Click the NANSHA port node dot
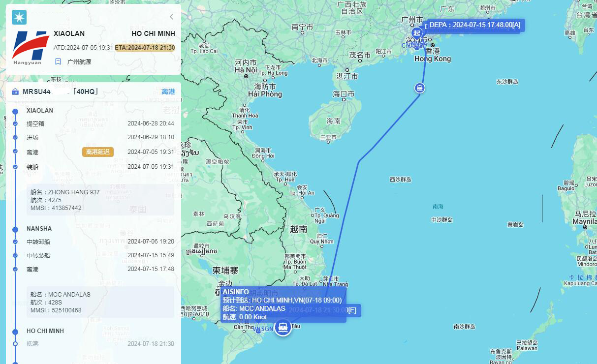 tap(15, 229)
